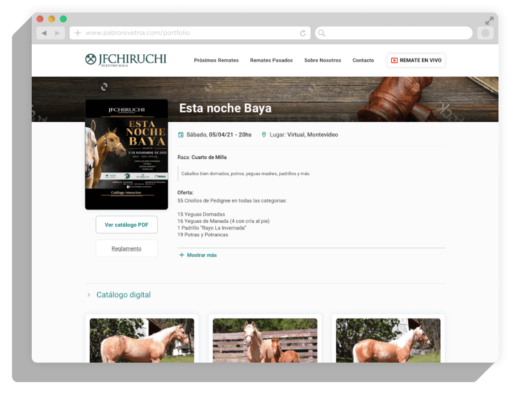Open the Reglamento link
Viewport: 532px width, 393px height.
tap(126, 248)
